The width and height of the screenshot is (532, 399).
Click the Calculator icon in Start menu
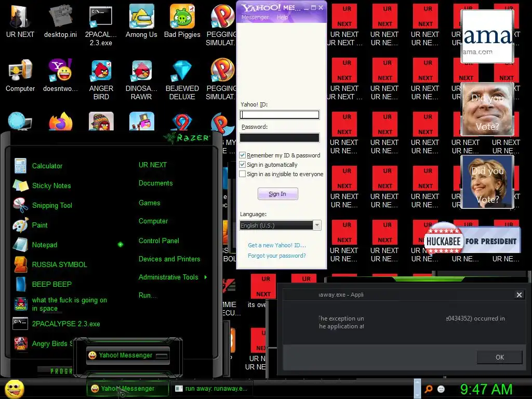(x=20, y=166)
